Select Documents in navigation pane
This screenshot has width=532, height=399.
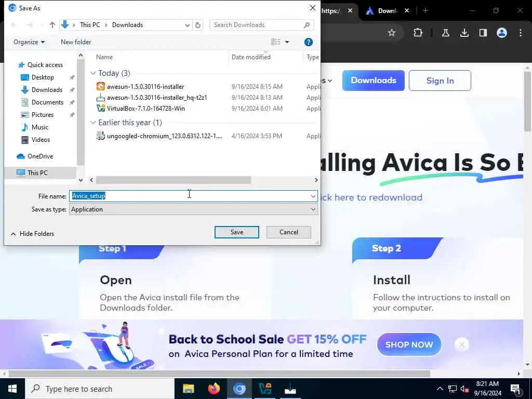tap(47, 102)
